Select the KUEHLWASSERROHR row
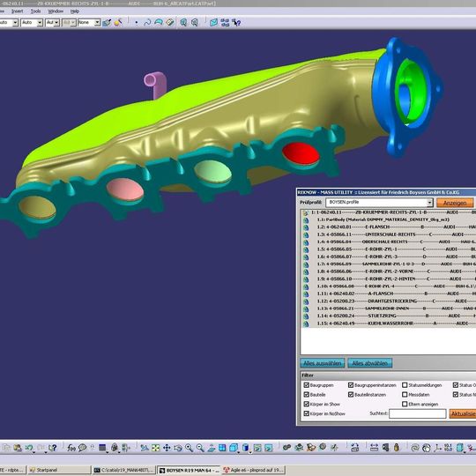This screenshot has width=476, height=476. point(389,324)
